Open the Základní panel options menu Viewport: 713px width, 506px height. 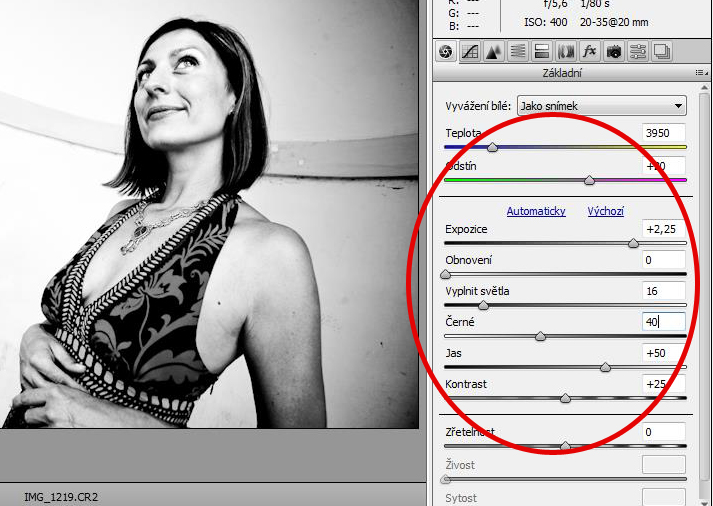(x=702, y=73)
